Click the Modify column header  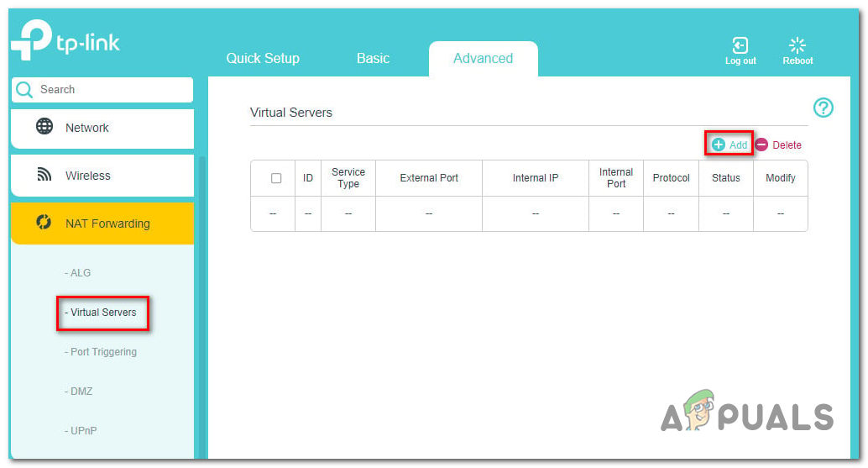(x=781, y=178)
